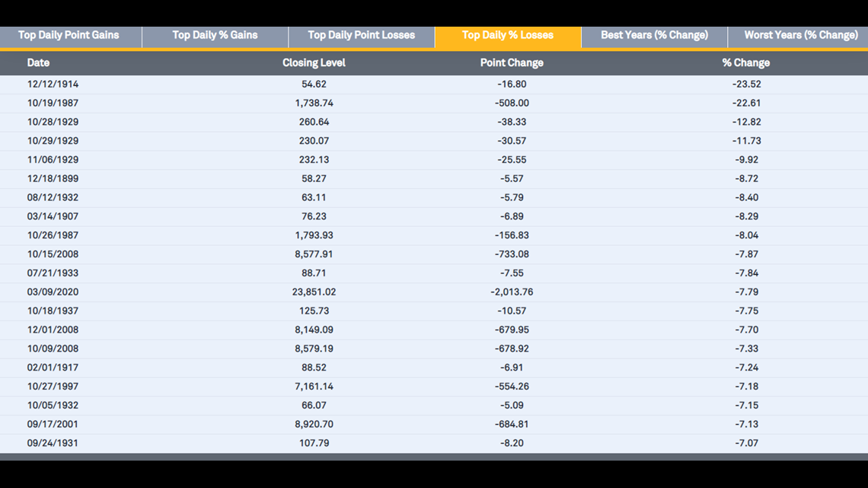Select closing level value 23,851.02
Screen dimensions: 868x488
tap(314, 292)
